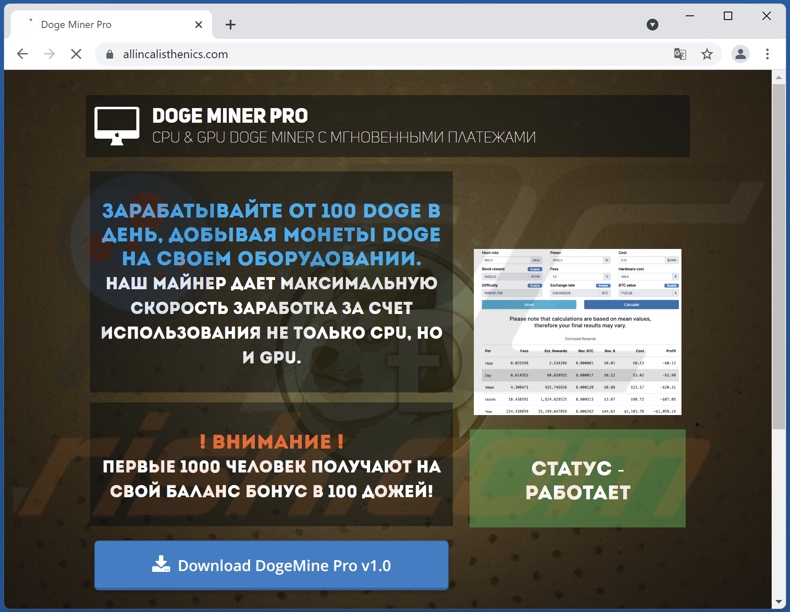Open the user profile avatar menu
Viewport: 790px width, 612px height.
(x=740, y=54)
